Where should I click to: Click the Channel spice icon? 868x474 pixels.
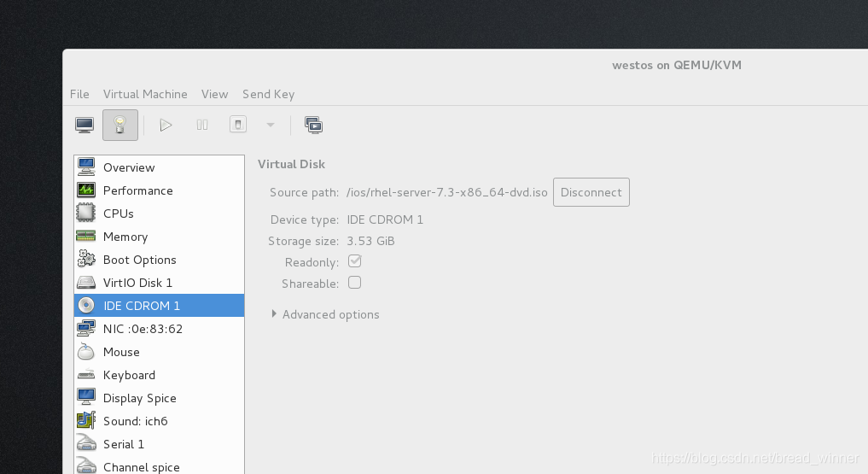click(86, 465)
